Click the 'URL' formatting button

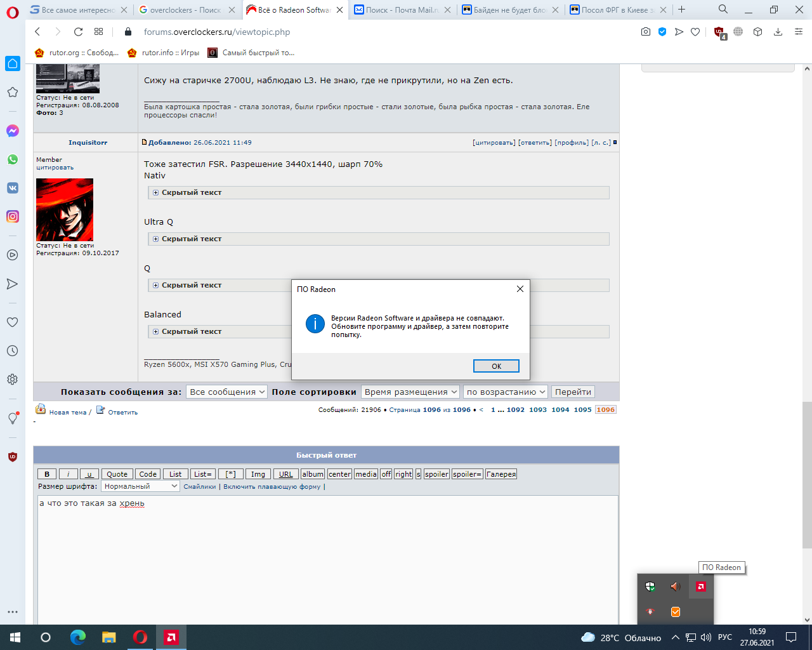286,474
